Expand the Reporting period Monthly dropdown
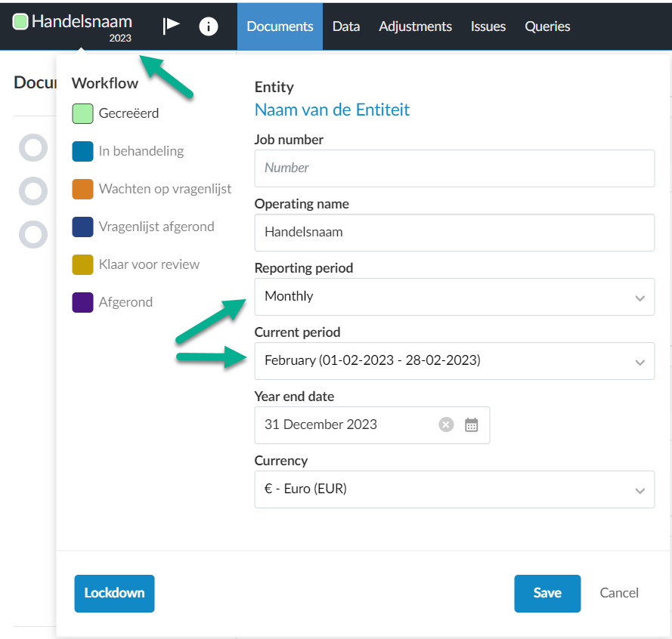The height and width of the screenshot is (639, 672). [454, 297]
